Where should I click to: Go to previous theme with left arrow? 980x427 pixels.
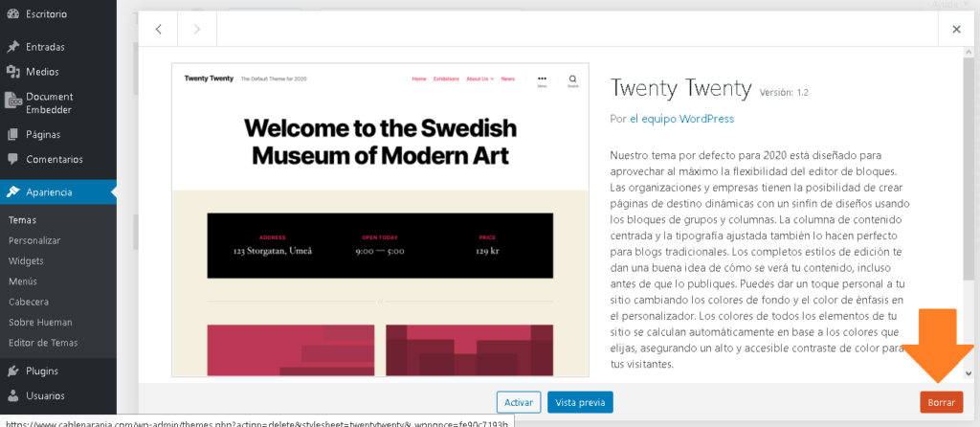coord(158,29)
